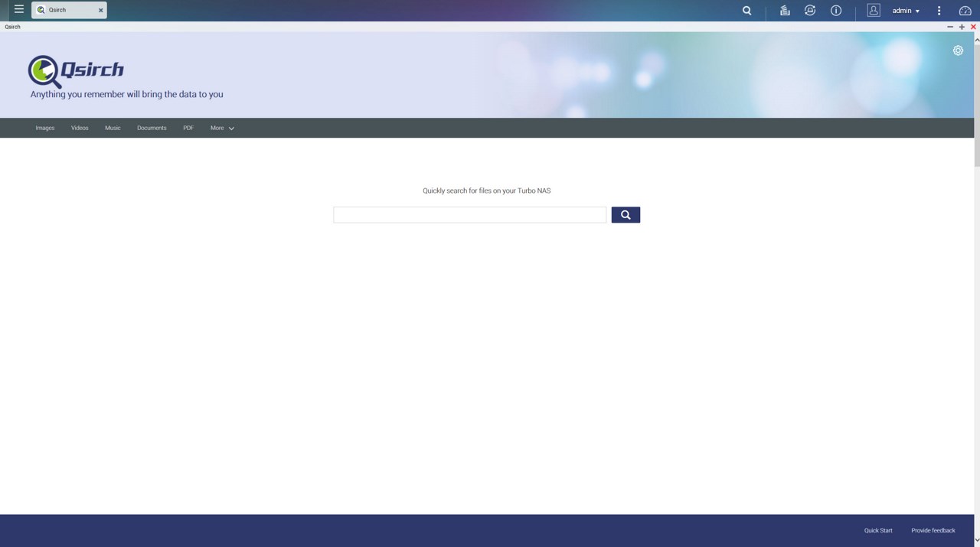Maximize the Qsirch window with plus icon
The image size is (980, 547).
click(x=962, y=27)
